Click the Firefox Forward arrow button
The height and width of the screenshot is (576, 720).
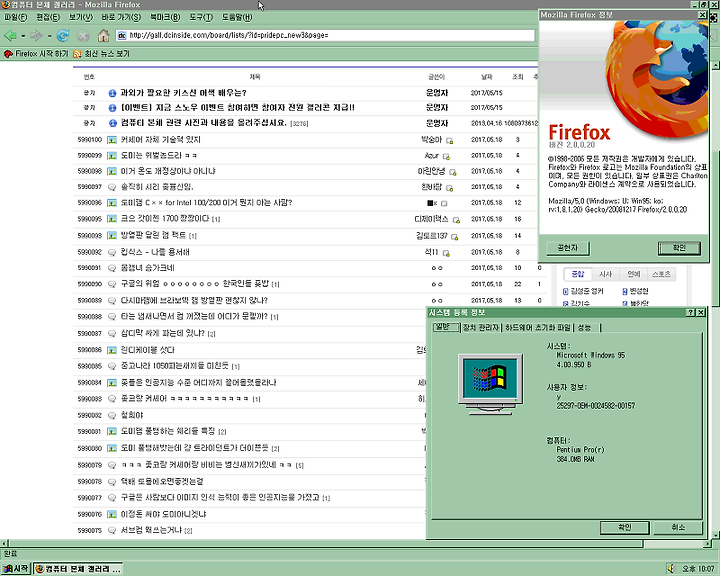tap(36, 35)
